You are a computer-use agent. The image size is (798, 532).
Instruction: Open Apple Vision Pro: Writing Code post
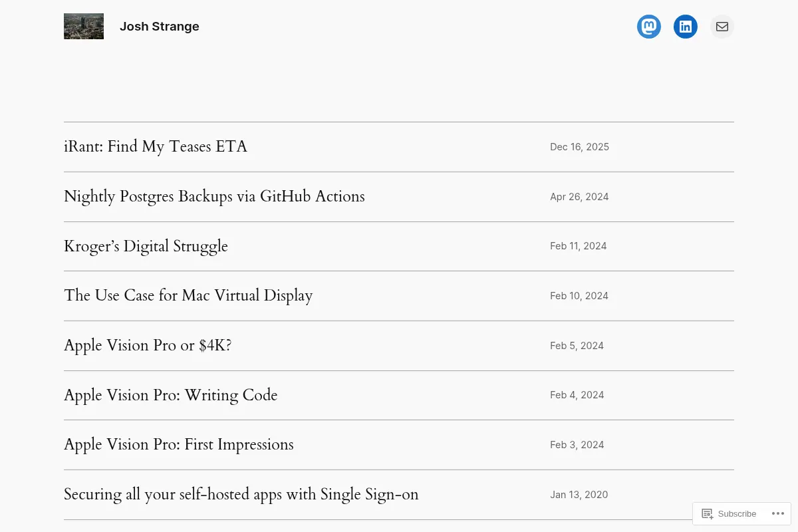click(170, 396)
